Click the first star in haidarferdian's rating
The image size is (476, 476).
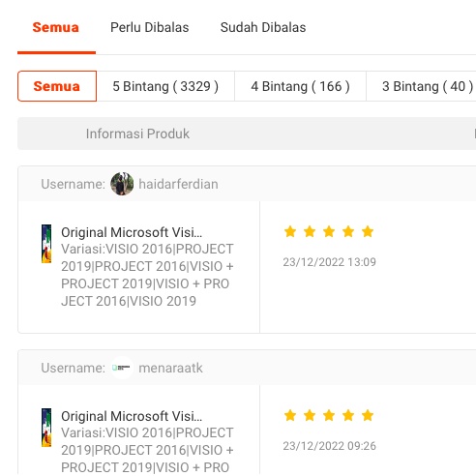coord(290,231)
